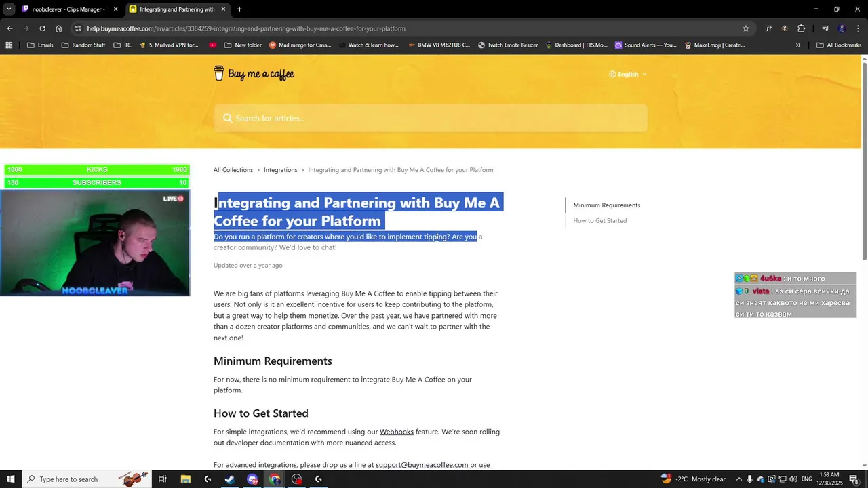Jump to Minimum Requirements in the sidebar
The height and width of the screenshot is (488, 868).
pyautogui.click(x=606, y=205)
